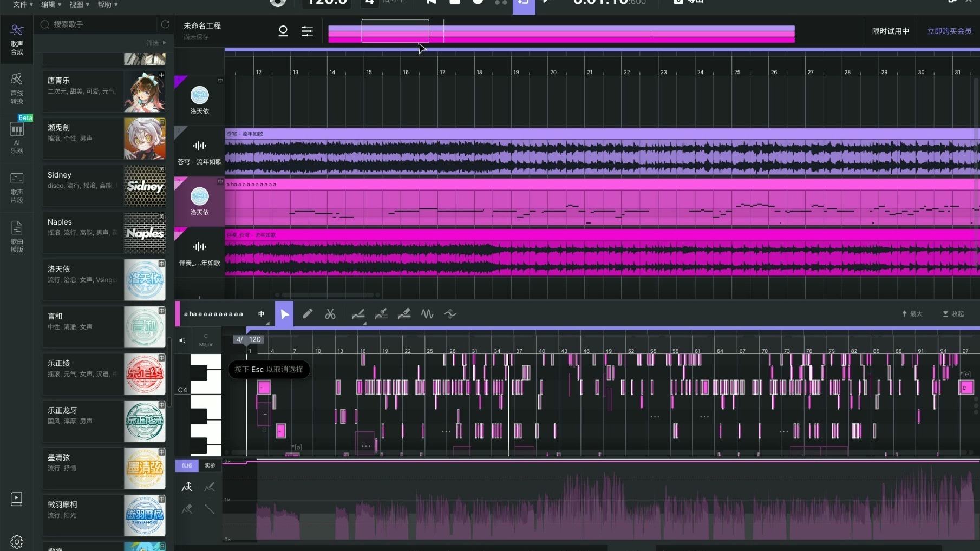Click the 收起 collapse editor button
980x551 pixels.
point(953,314)
